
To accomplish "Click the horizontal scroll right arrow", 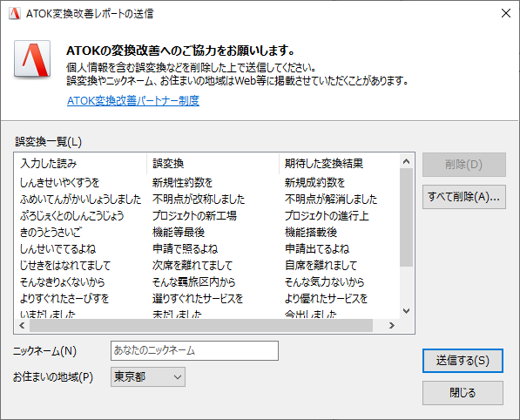I will 392,325.
